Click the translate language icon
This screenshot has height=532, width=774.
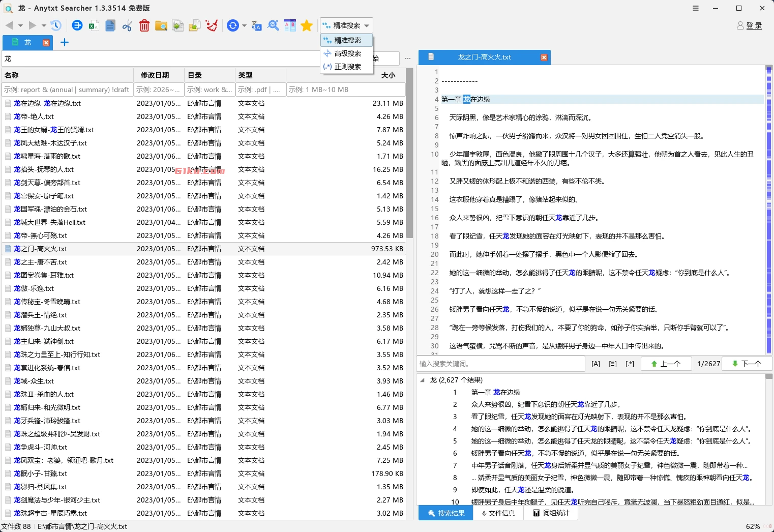(x=256, y=25)
